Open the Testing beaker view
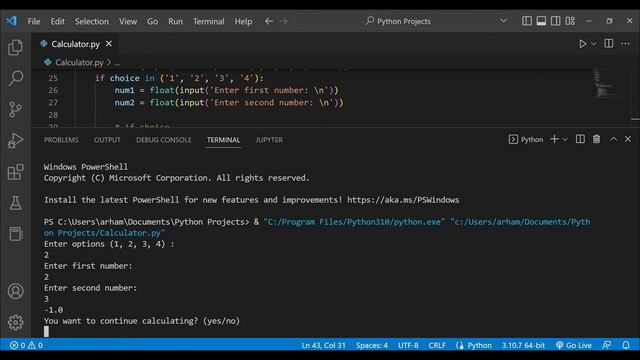Image resolution: width=640 pixels, height=360 pixels. [16, 203]
